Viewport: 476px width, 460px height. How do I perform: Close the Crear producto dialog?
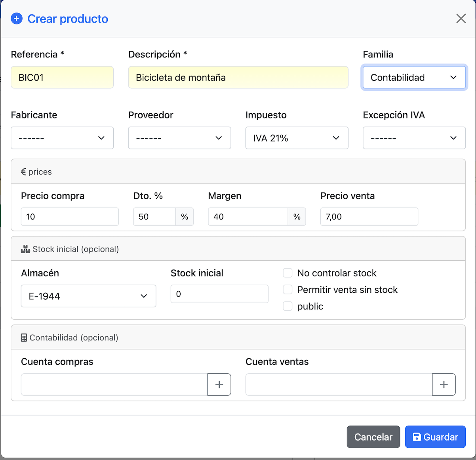click(x=461, y=19)
